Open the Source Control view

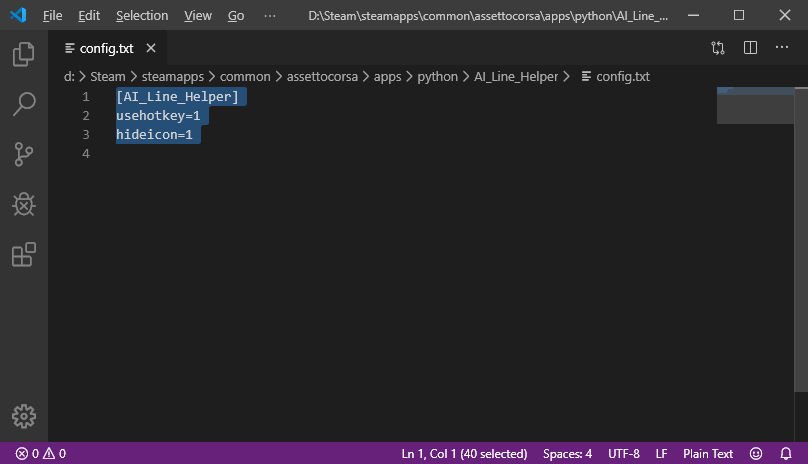coord(23,154)
